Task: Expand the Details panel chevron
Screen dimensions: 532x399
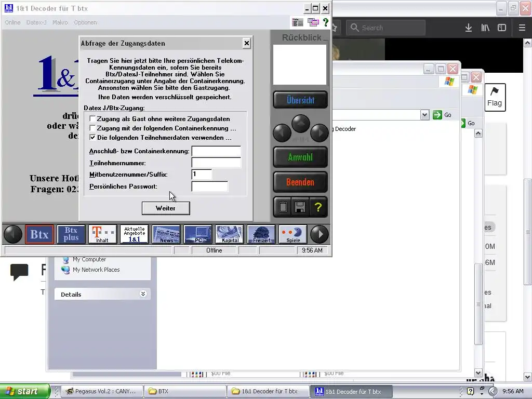Action: [x=143, y=294]
